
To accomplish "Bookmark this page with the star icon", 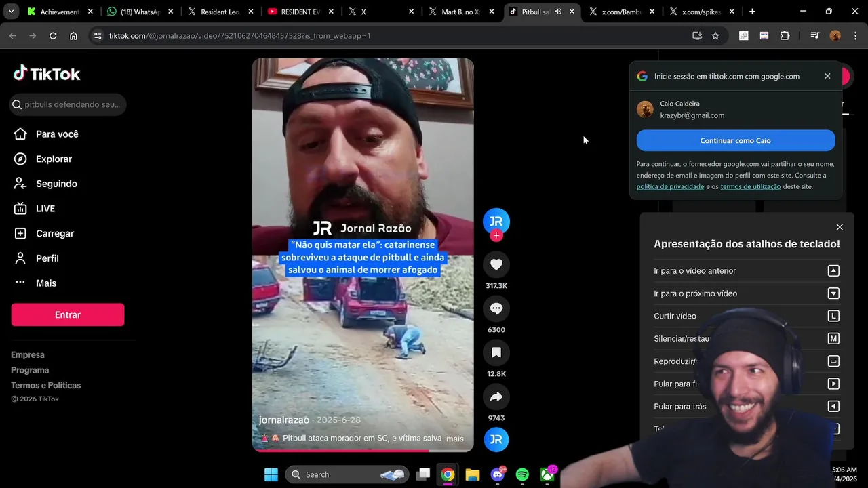I will pos(715,35).
